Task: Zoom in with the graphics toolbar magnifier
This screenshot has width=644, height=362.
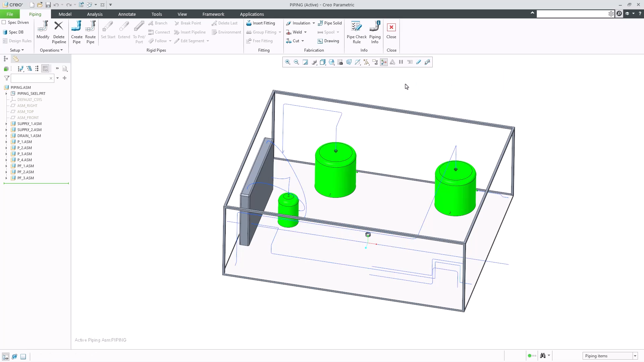Action: [288, 62]
